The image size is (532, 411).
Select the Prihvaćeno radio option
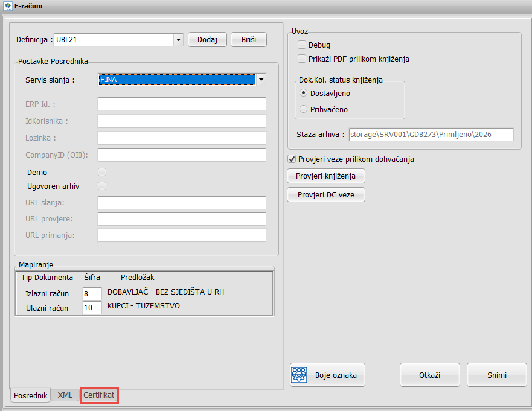303,109
